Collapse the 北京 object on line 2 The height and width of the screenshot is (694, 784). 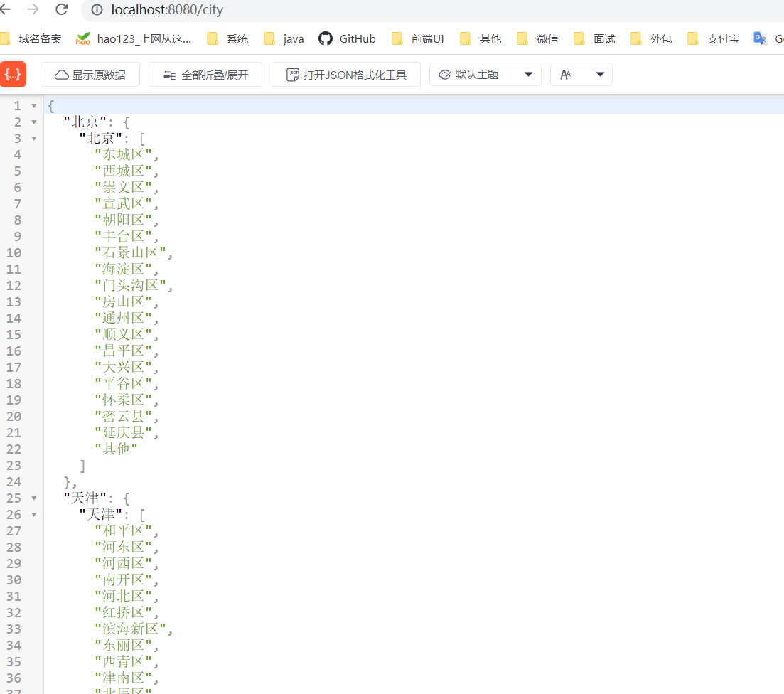click(34, 122)
